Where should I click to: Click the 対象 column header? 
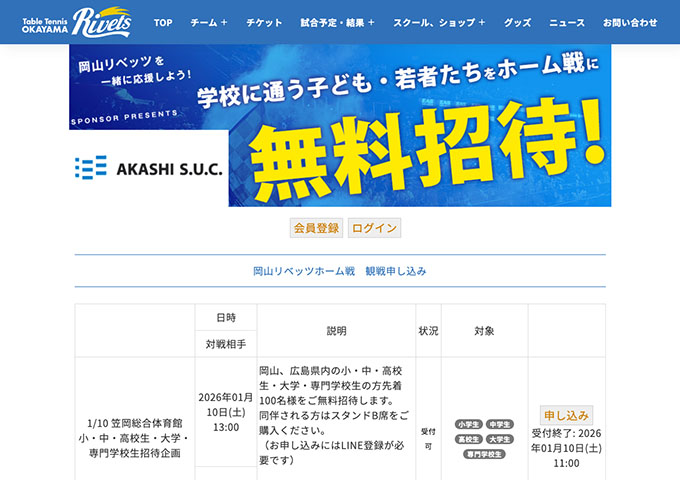pyautogui.click(x=484, y=331)
